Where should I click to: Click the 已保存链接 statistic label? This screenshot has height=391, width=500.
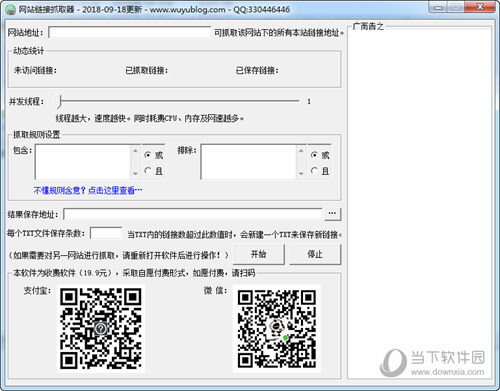pos(257,70)
